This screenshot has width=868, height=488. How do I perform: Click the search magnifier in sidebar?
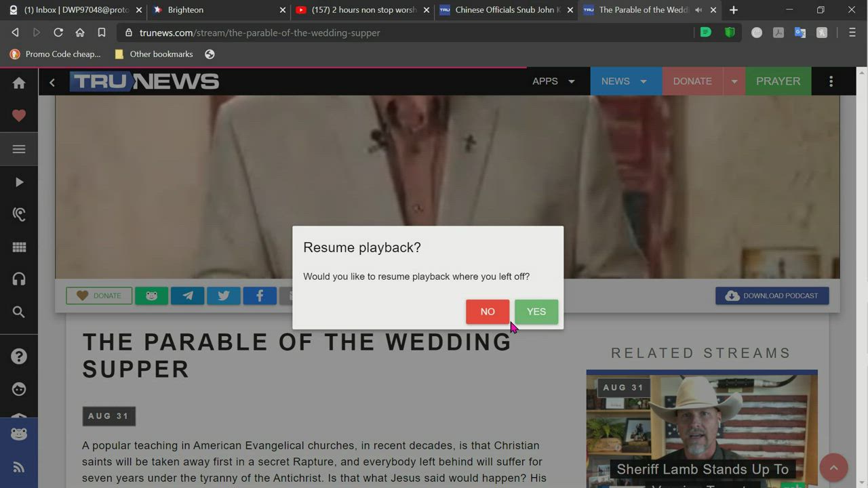[19, 312]
